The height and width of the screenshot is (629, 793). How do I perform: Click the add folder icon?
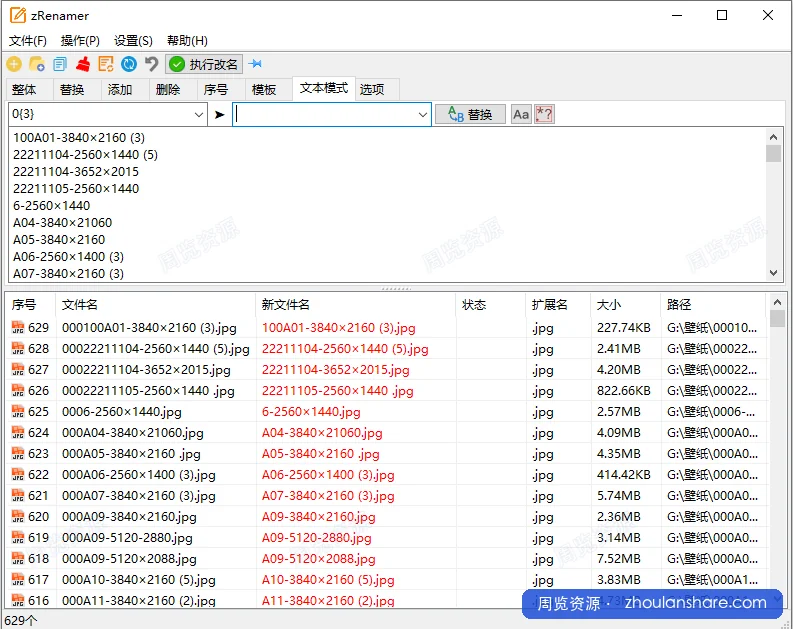pos(36,64)
